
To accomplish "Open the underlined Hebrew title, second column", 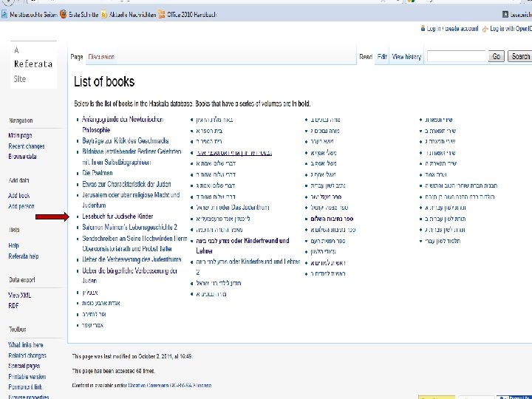I will tap(234, 153).
